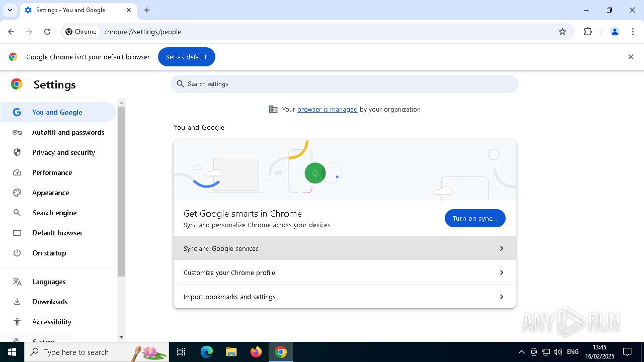Dismiss the default browser infobar
The height and width of the screenshot is (362, 644).
click(631, 57)
